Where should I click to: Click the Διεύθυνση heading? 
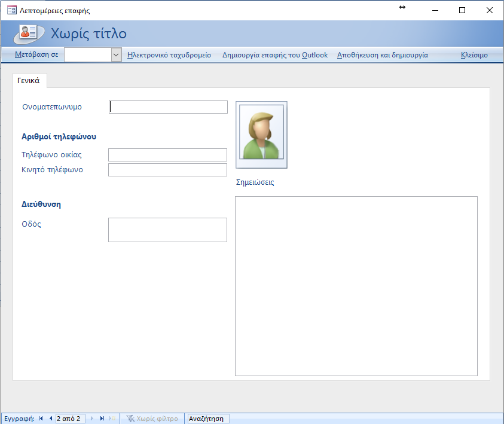[41, 204]
